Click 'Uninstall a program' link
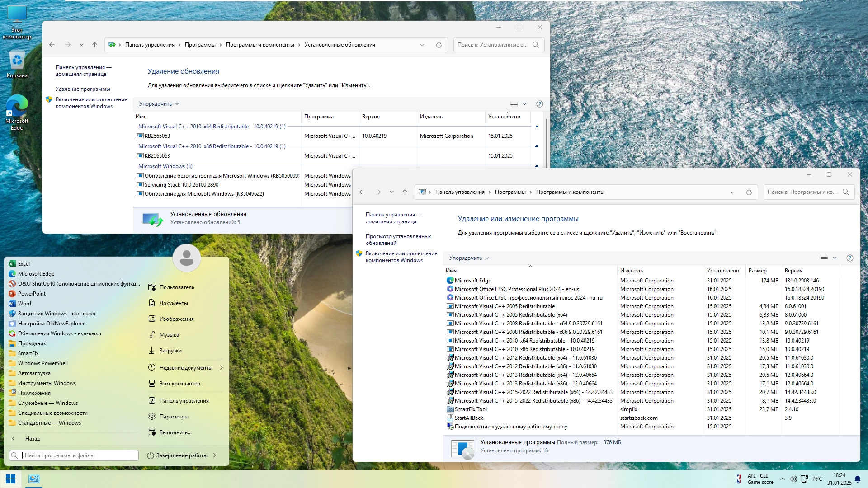Screen dimensions: 868x488 coord(83,89)
